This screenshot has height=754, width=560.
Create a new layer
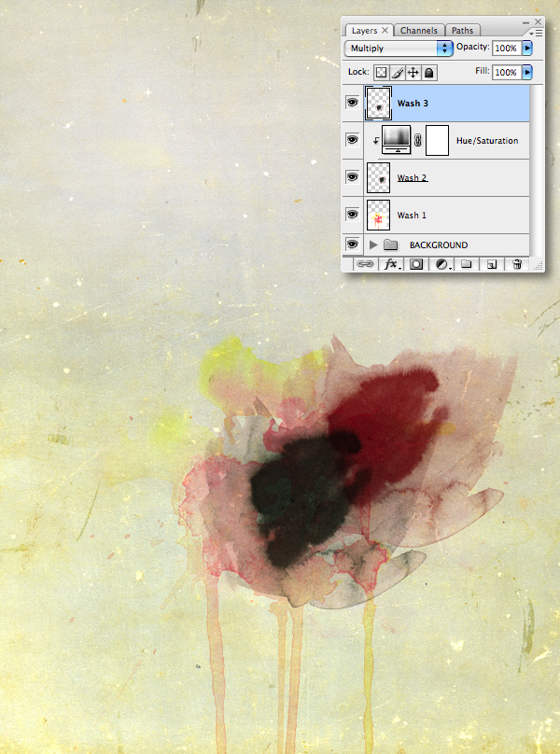tap(491, 264)
